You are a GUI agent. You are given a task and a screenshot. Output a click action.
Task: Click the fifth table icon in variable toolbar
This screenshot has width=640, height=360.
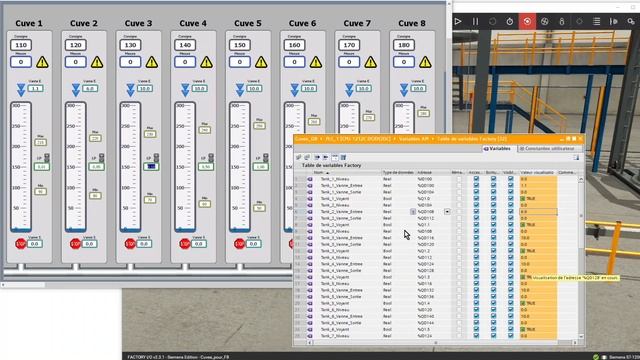point(335,157)
